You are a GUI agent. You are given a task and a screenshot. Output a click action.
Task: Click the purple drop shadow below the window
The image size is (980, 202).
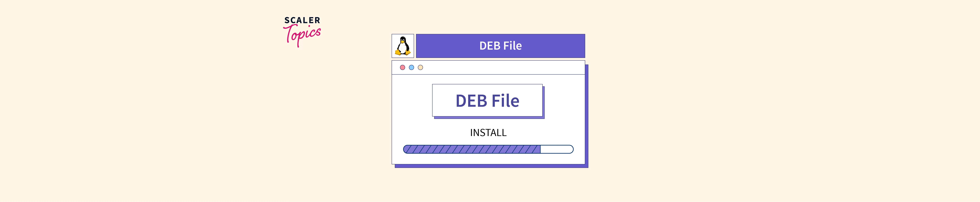click(491, 166)
